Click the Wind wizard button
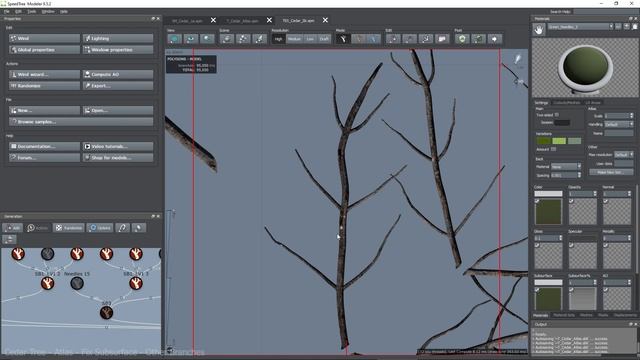 coord(44,75)
